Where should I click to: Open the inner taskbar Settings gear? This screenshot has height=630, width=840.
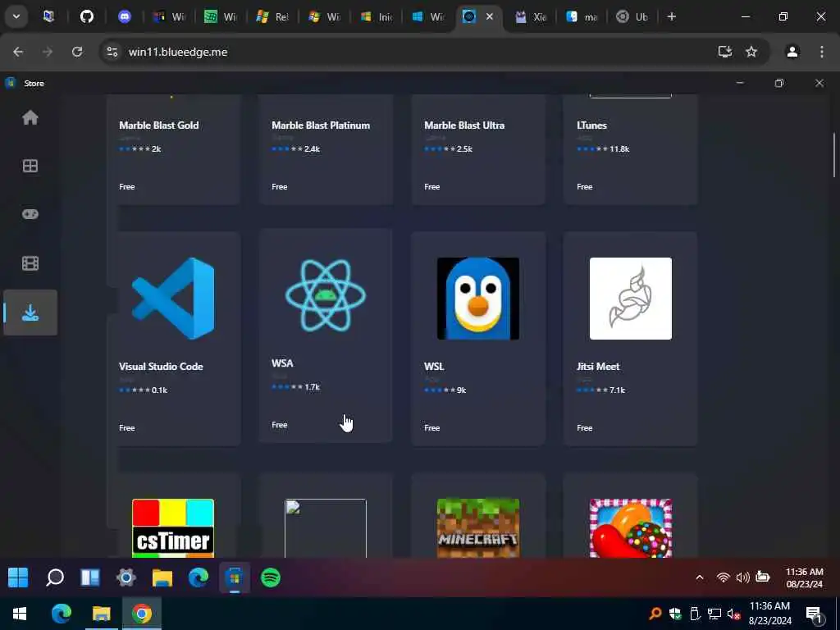pyautogui.click(x=126, y=577)
